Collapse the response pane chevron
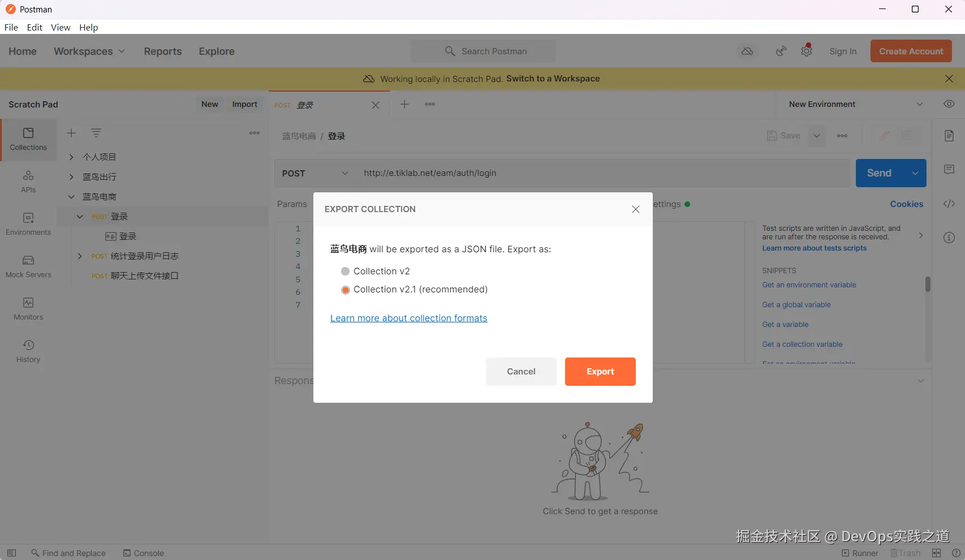 point(921,381)
